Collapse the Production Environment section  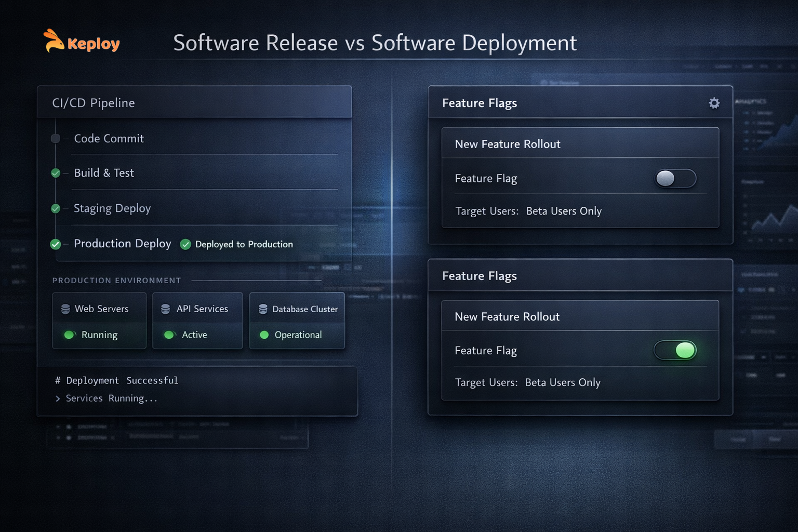116,280
